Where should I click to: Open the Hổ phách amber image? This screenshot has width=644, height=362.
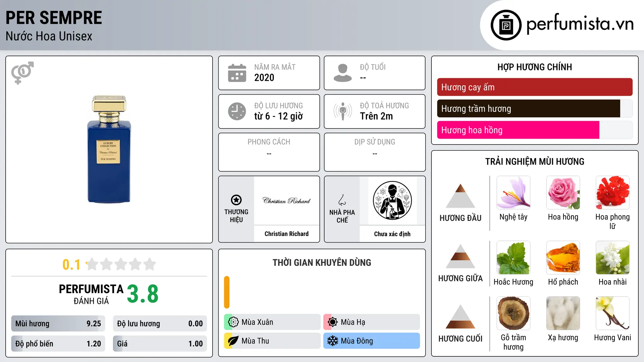coord(563,258)
